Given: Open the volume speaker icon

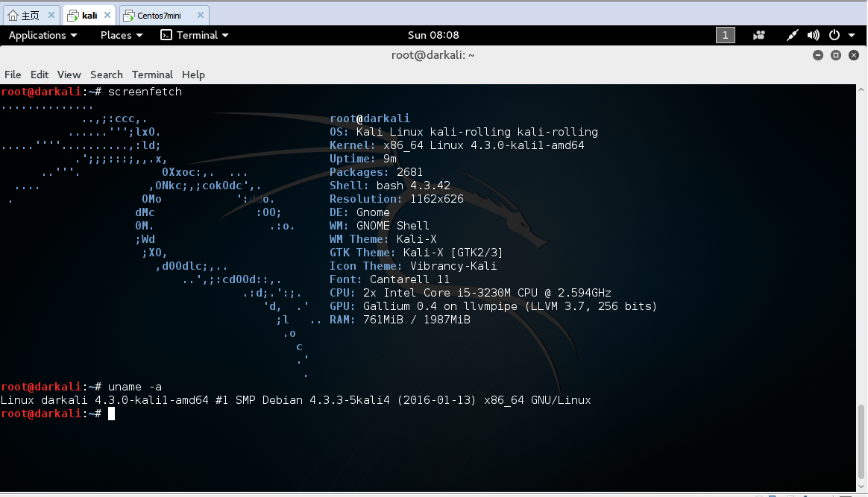Looking at the screenshot, I should [814, 35].
